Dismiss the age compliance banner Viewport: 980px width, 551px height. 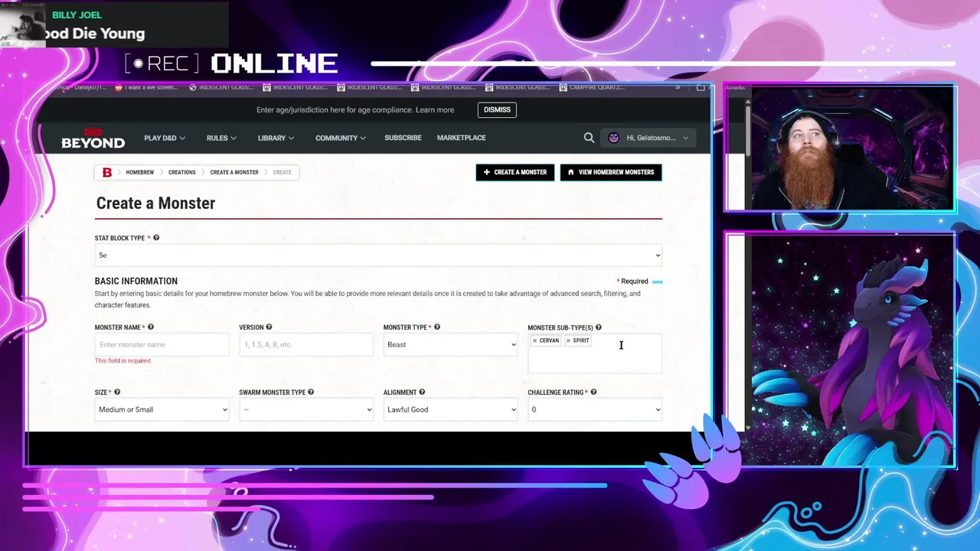pyautogui.click(x=497, y=109)
